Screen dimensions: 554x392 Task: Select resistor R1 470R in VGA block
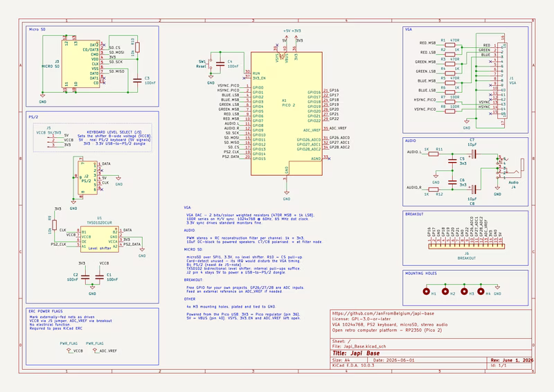pyautogui.click(x=449, y=45)
